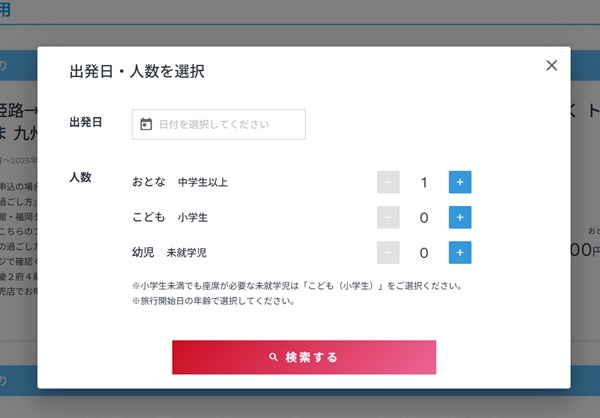This screenshot has width=600, height=418.
Task: Decrease おとな count with minus button
Action: pyautogui.click(x=388, y=182)
